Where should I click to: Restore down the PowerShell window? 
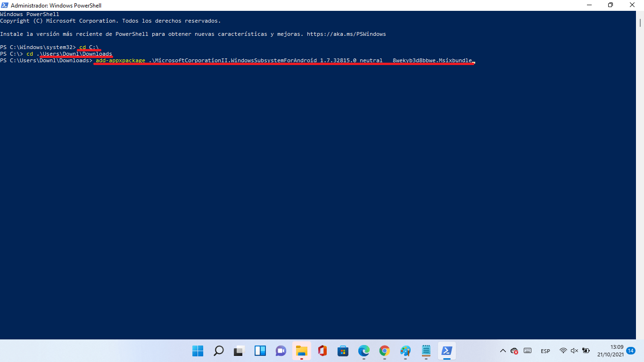(x=611, y=5)
